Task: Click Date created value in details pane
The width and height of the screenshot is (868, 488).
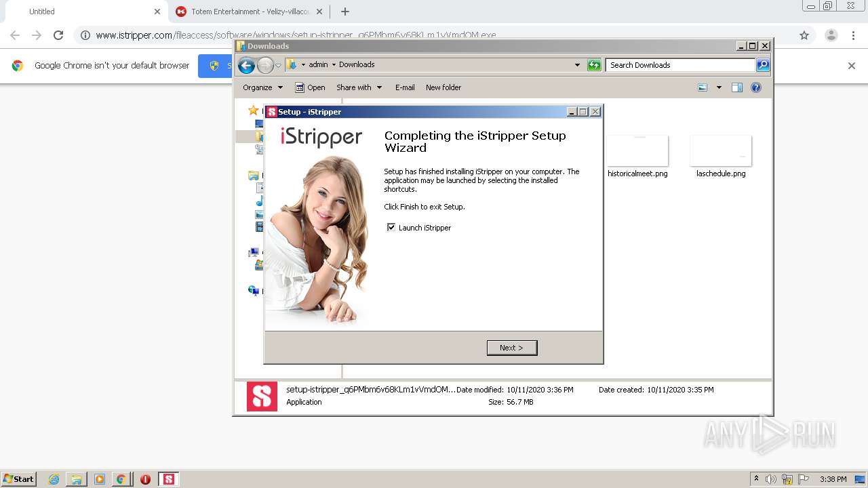Action: coord(680,390)
